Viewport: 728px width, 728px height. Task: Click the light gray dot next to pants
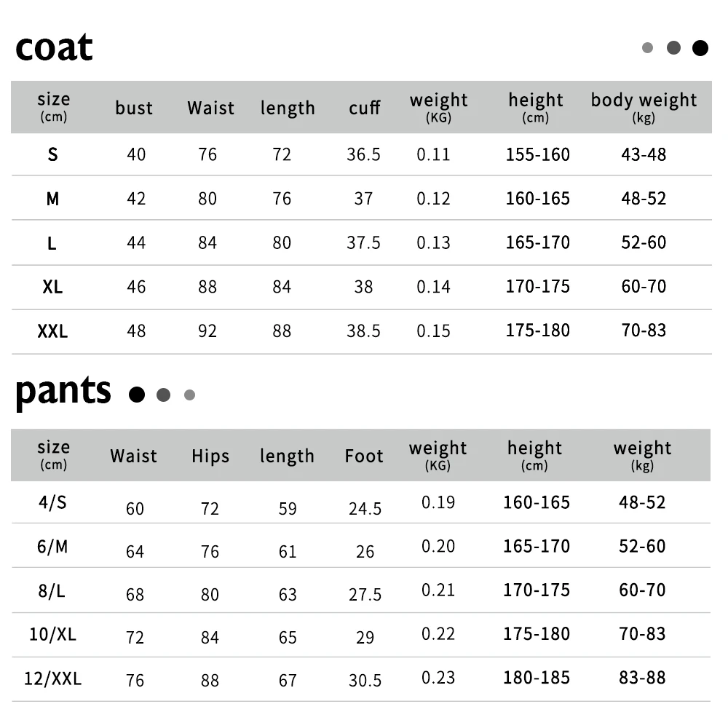point(189,395)
